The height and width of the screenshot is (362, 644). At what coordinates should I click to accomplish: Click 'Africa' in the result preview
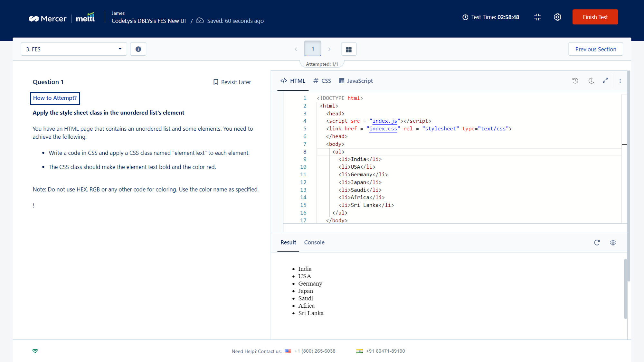(x=307, y=306)
